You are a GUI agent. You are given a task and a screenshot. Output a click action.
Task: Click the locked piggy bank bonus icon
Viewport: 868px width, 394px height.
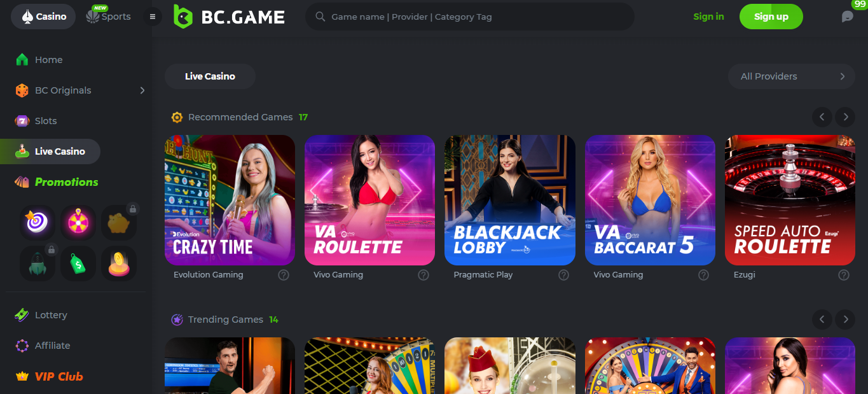pos(119,222)
